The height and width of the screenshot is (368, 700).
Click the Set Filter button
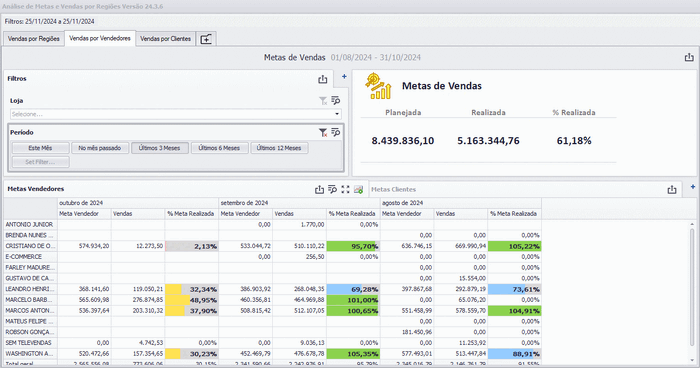[x=40, y=162]
